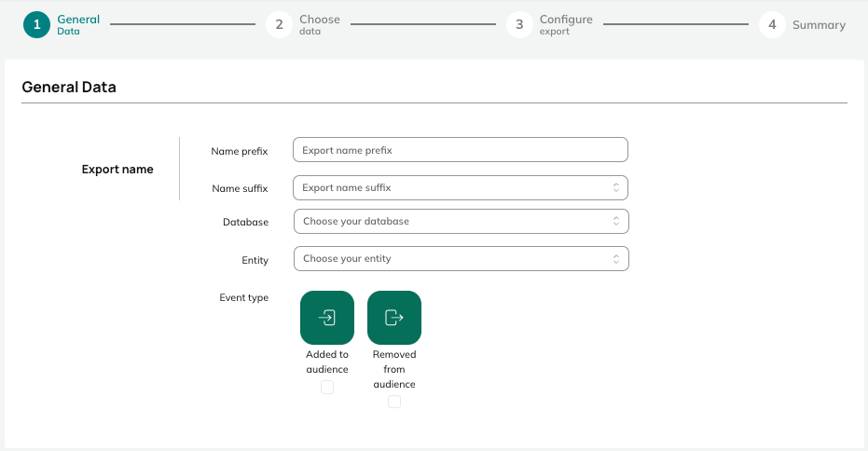Click the Name prefix label

pyautogui.click(x=239, y=151)
